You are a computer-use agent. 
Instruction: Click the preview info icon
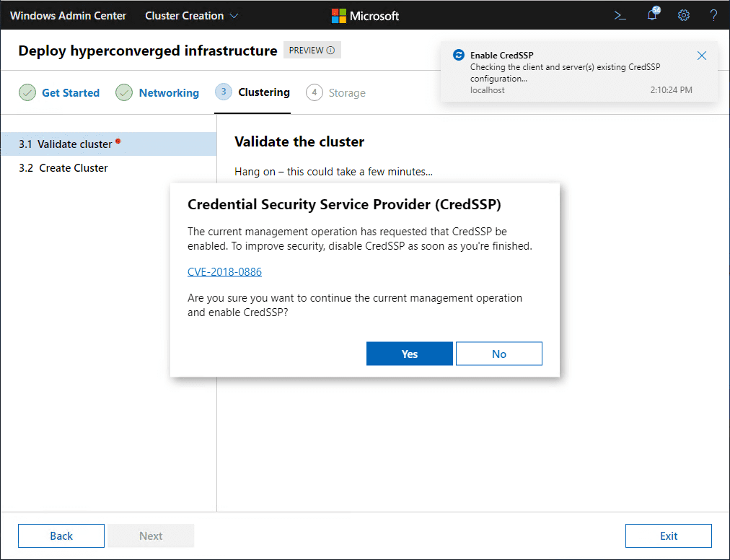pyautogui.click(x=331, y=51)
